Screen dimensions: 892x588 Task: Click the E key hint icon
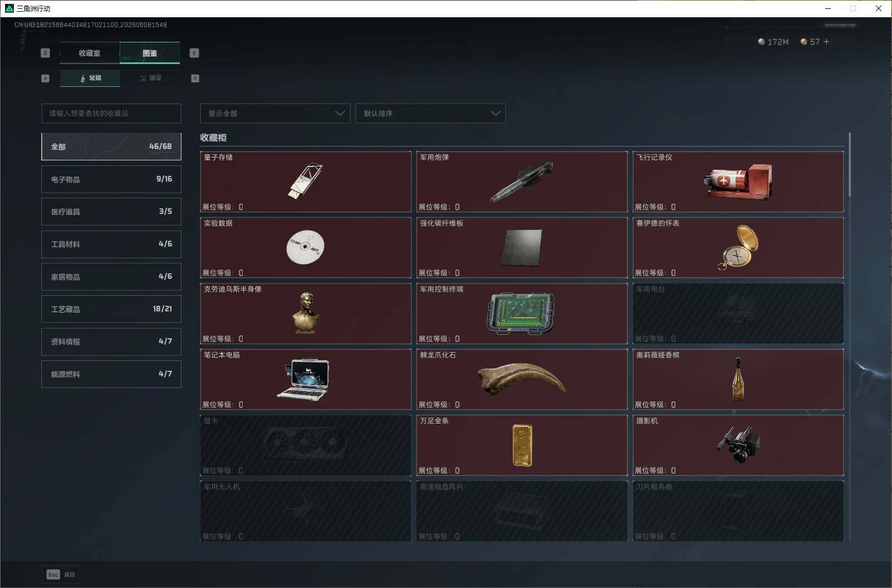coord(194,53)
